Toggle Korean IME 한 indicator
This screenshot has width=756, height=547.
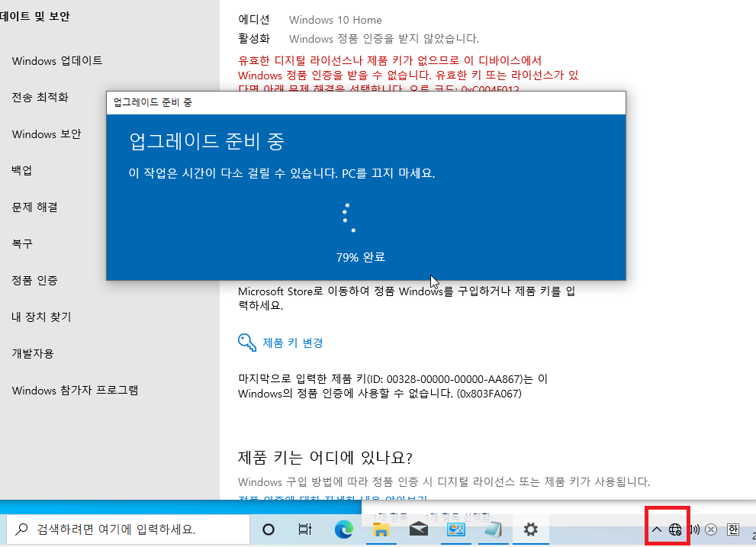coord(733,529)
